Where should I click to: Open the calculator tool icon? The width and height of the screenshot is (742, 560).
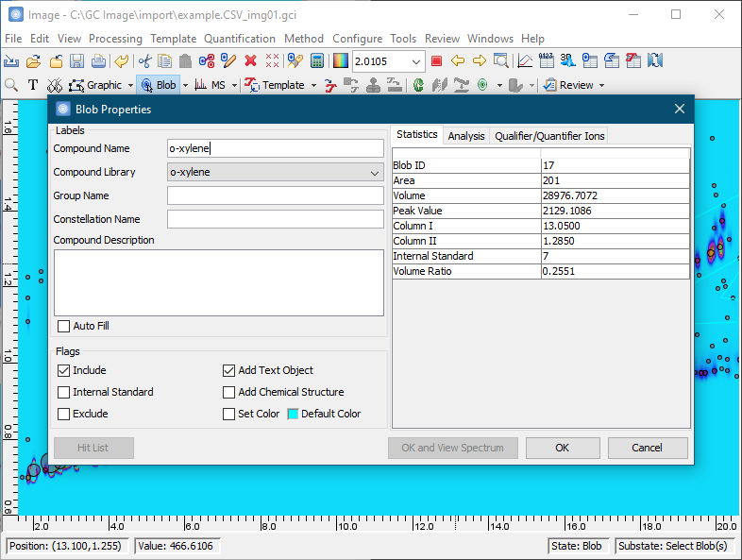[317, 61]
